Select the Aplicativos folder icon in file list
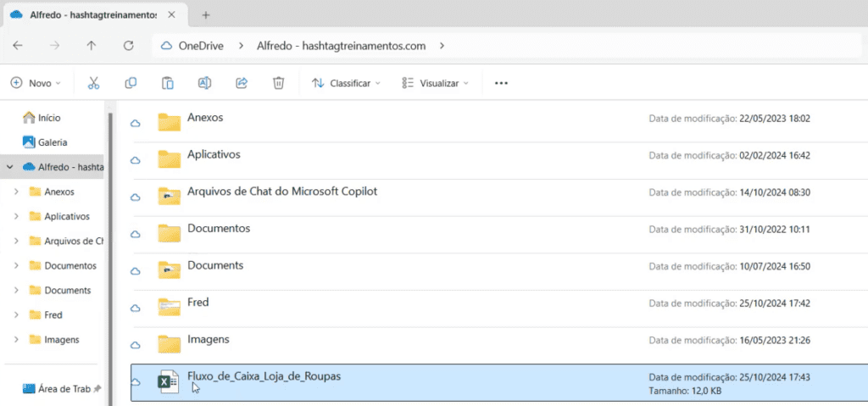 pos(170,159)
